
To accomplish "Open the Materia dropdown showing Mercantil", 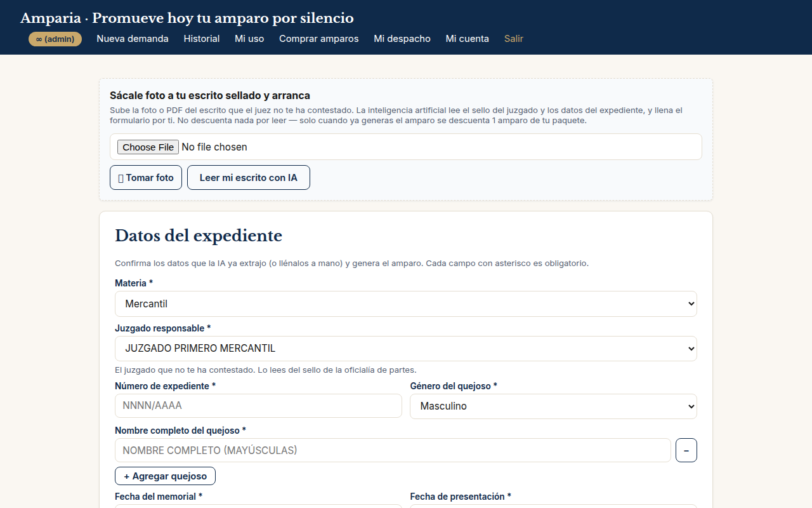I will (406, 304).
